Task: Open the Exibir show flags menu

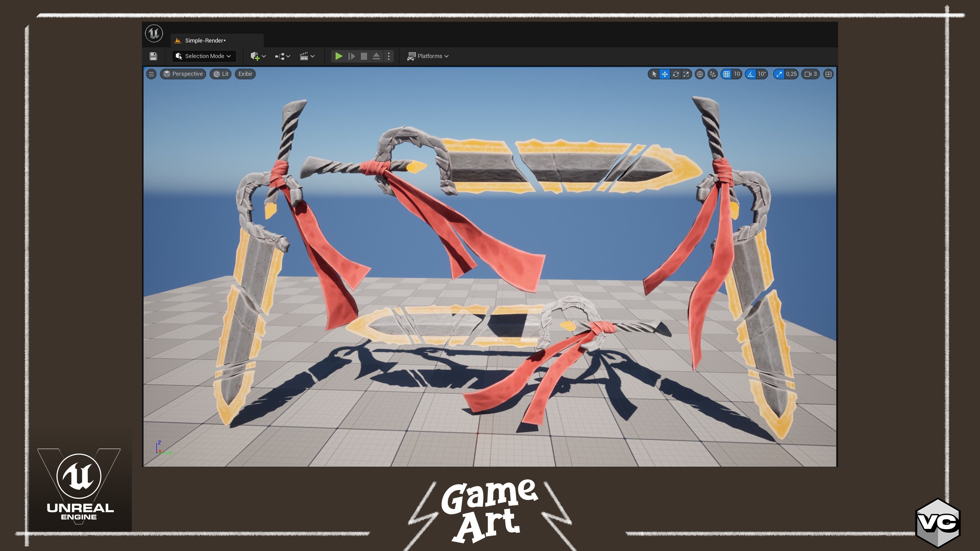Action: click(x=245, y=74)
